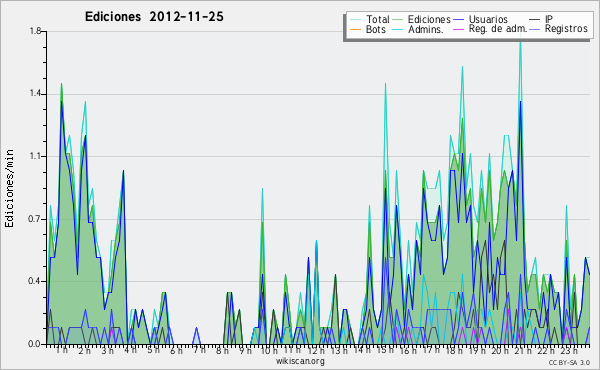The height and width of the screenshot is (370, 600).
Task: Click the 'Ediciones' legend entry
Action: tap(429, 19)
